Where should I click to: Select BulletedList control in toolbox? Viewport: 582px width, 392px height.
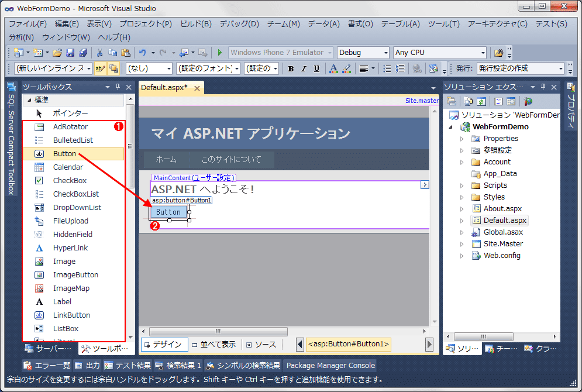pos(73,140)
